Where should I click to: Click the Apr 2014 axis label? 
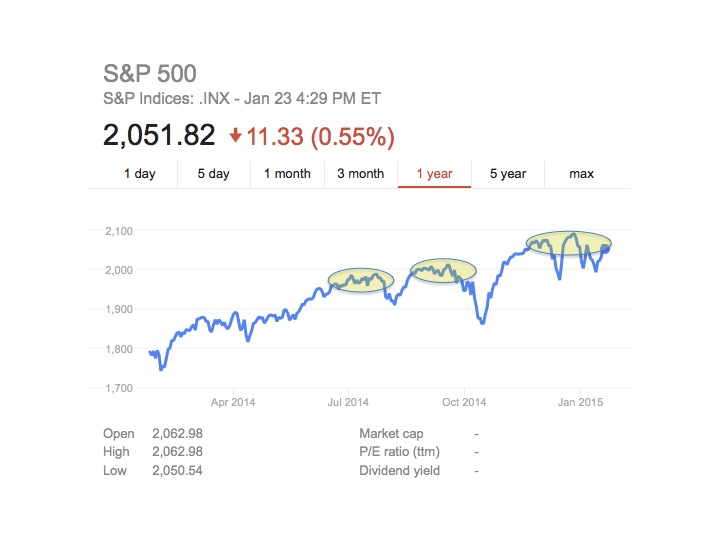click(x=233, y=402)
